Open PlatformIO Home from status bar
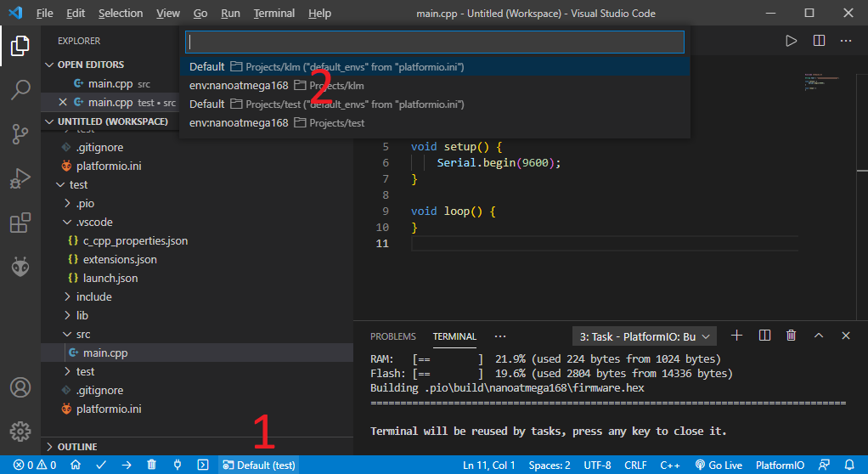The width and height of the screenshot is (868, 474). point(76,466)
